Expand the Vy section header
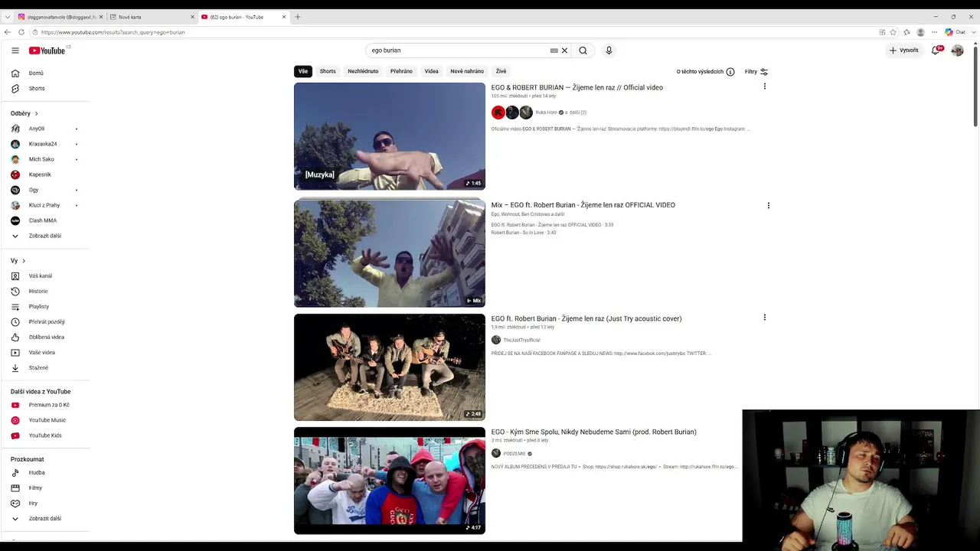Screen dimensions: 980x551 [x=18, y=261]
